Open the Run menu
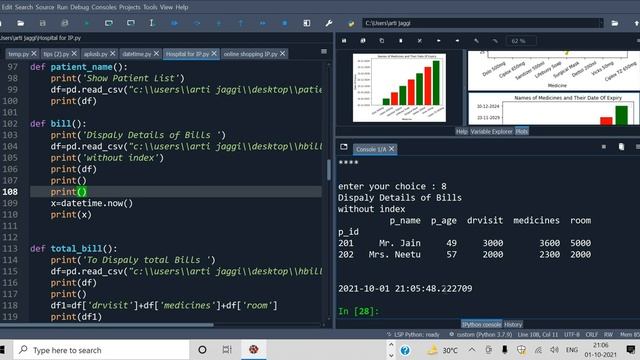The image size is (640, 360). point(62,7)
